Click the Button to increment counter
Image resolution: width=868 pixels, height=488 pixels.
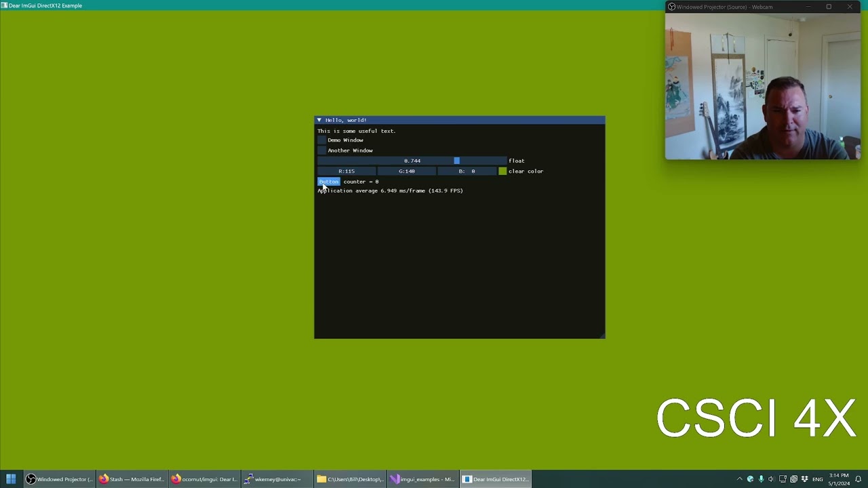coord(328,182)
